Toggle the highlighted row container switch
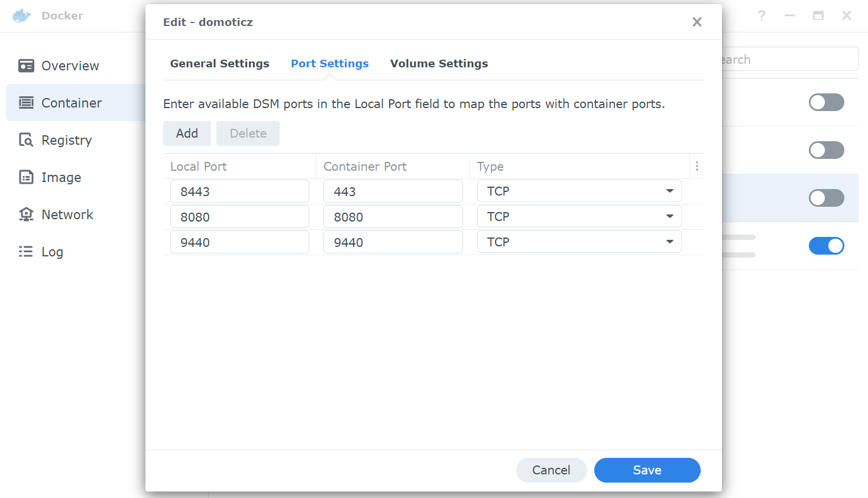Viewport: 868px width, 498px height. tap(827, 198)
